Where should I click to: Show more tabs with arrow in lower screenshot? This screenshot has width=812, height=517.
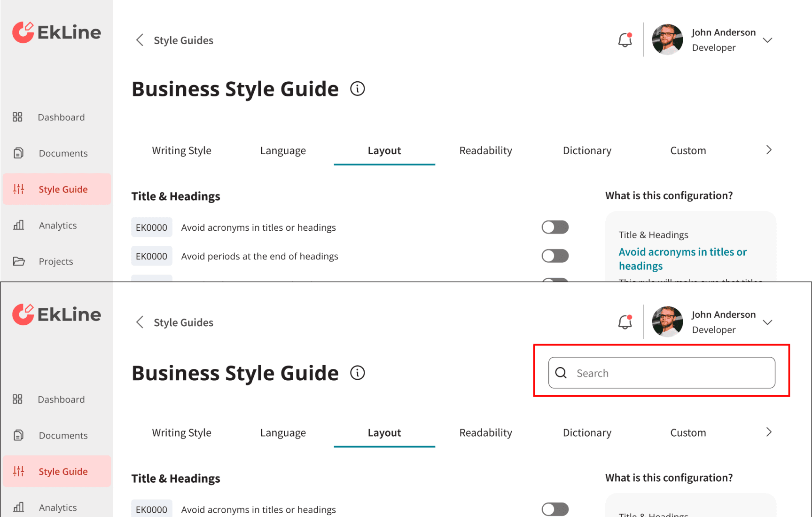(769, 432)
